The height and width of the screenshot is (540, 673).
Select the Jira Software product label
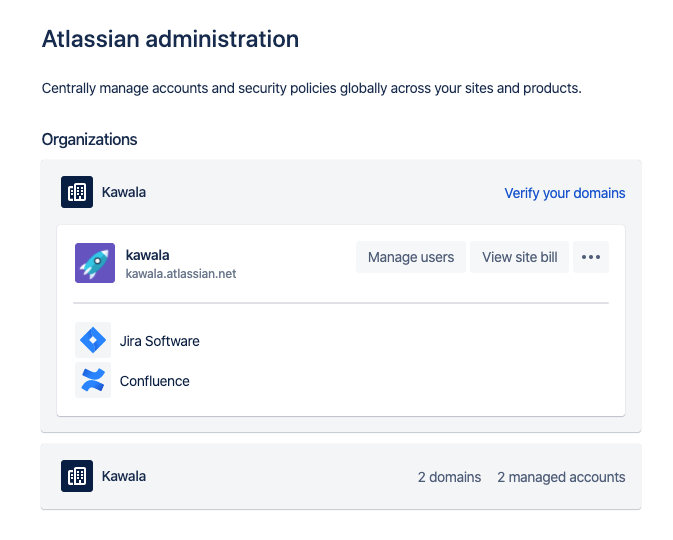[159, 341]
